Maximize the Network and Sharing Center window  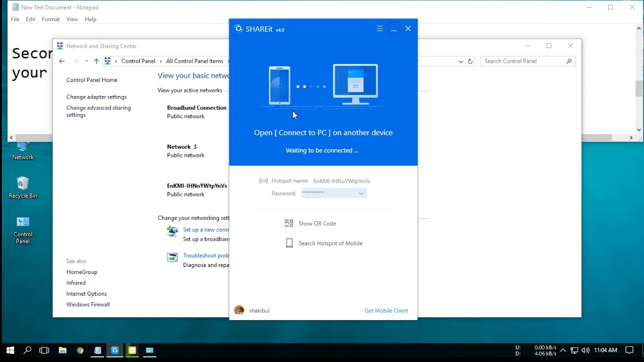point(549,46)
